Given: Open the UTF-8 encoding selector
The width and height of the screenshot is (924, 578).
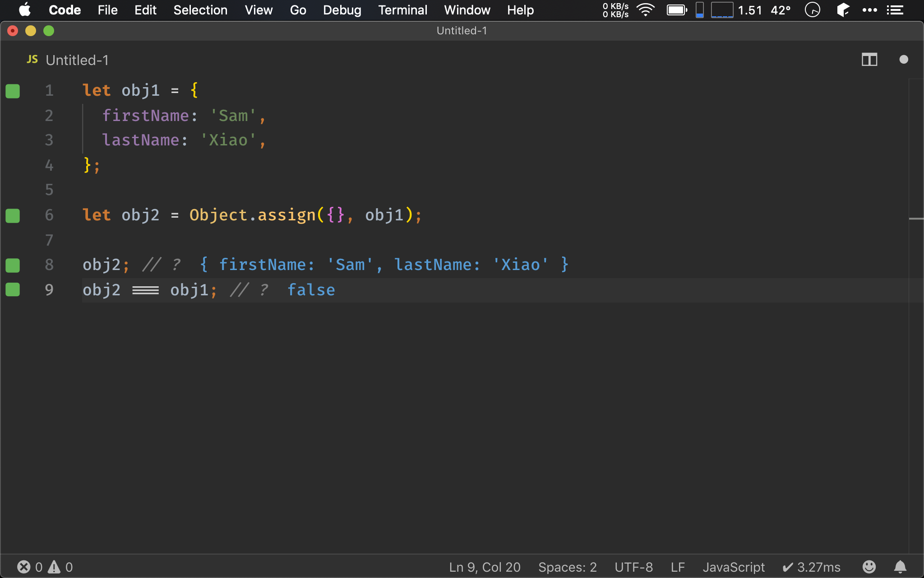Looking at the screenshot, I should (633, 567).
